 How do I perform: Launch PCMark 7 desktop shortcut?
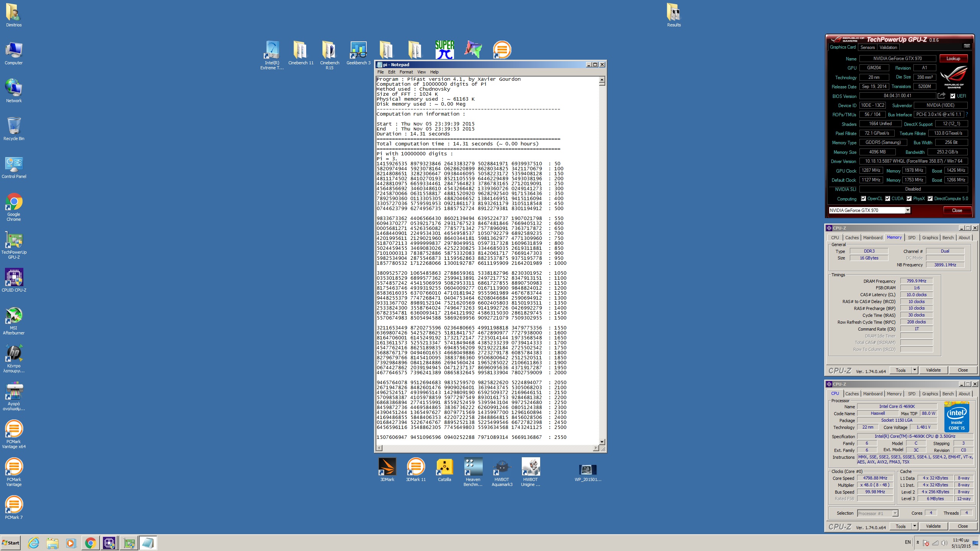(x=14, y=507)
